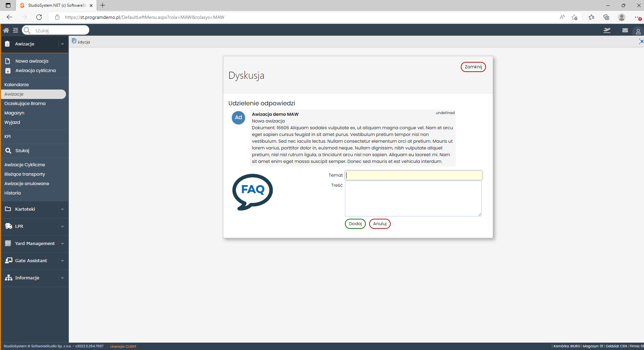Select Bieżące transporty menu item

click(25, 174)
